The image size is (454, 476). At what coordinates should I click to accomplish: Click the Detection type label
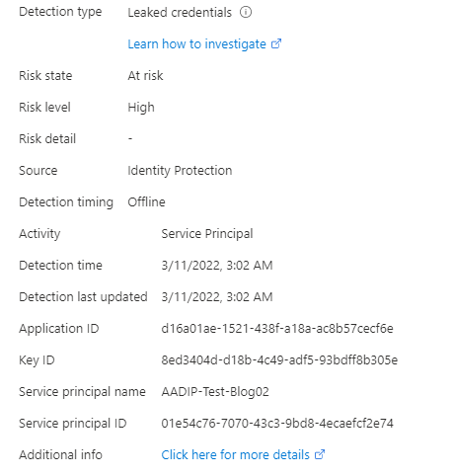60,12
